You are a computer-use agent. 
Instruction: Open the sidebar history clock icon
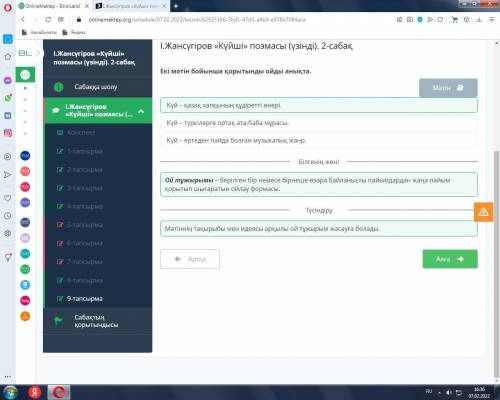pyautogui.click(x=8, y=216)
